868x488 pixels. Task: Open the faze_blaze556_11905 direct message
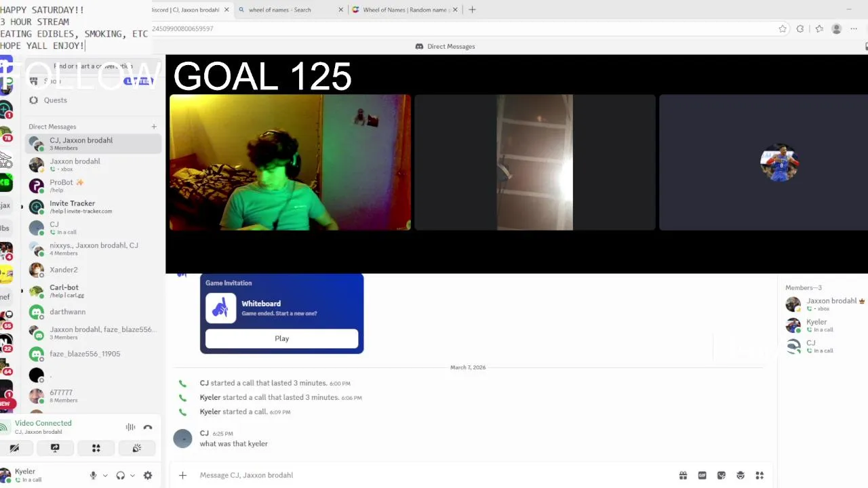pos(93,354)
